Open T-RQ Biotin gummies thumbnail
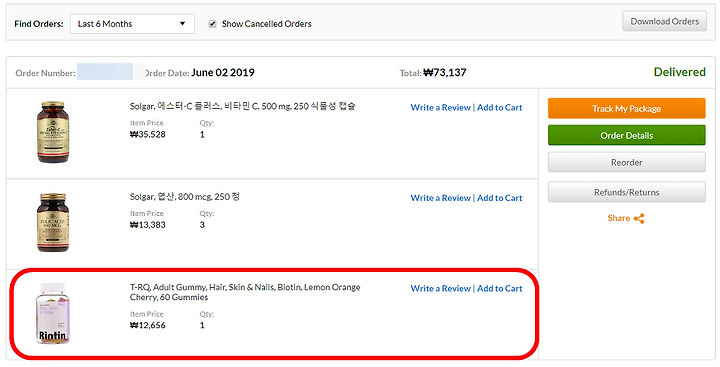720x367 pixels. tap(53, 313)
